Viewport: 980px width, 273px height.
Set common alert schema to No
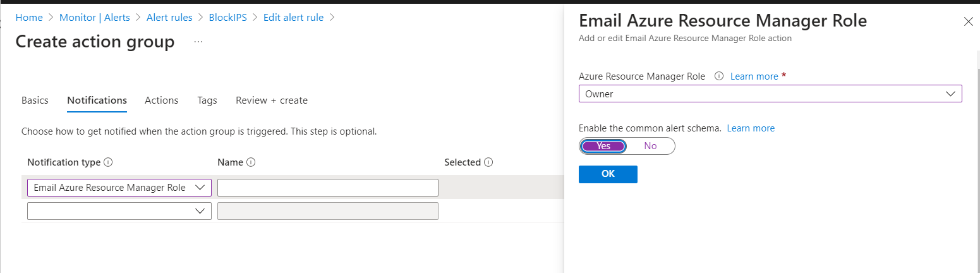650,146
